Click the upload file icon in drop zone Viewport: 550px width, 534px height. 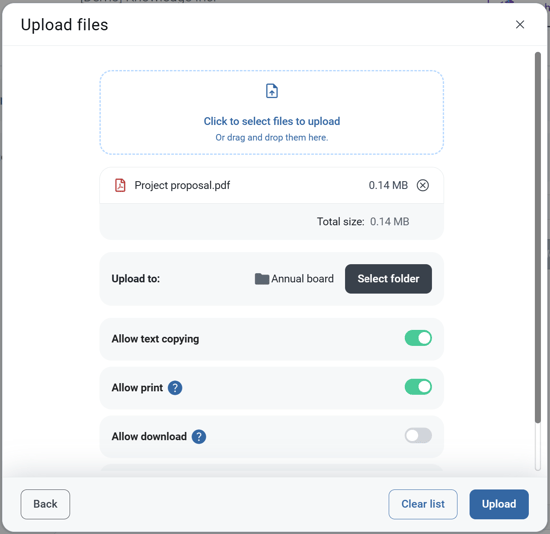pyautogui.click(x=272, y=91)
